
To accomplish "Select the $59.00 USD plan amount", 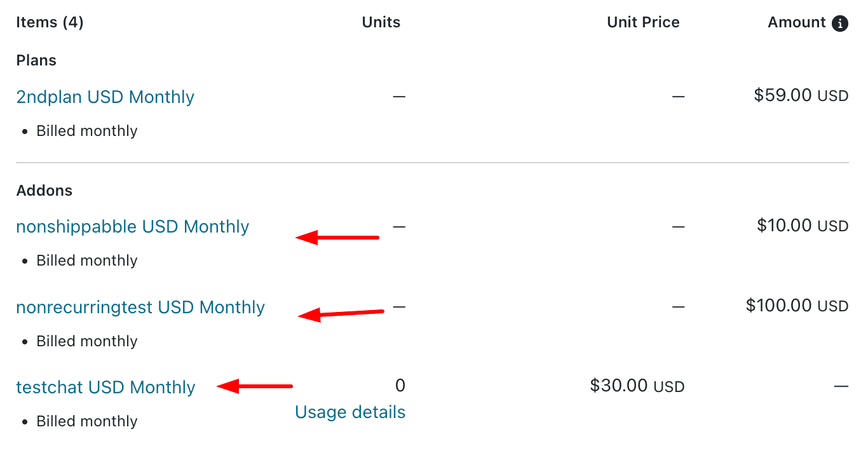I will tap(801, 96).
